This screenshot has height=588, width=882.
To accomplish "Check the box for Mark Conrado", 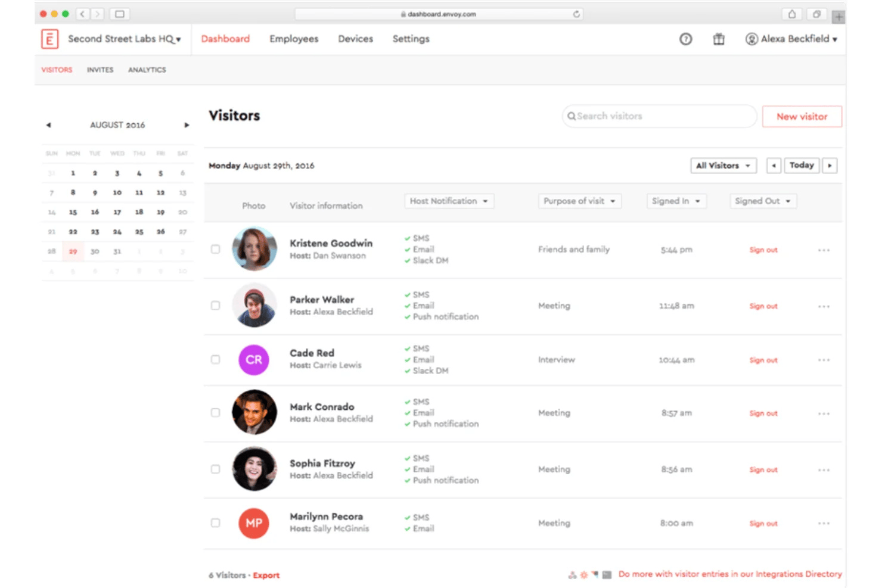I will 215,412.
